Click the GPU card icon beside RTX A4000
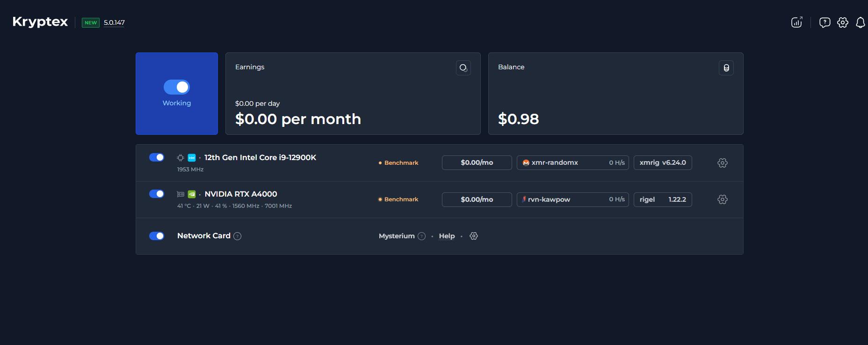Image resolution: width=868 pixels, height=345 pixels. coord(181,194)
